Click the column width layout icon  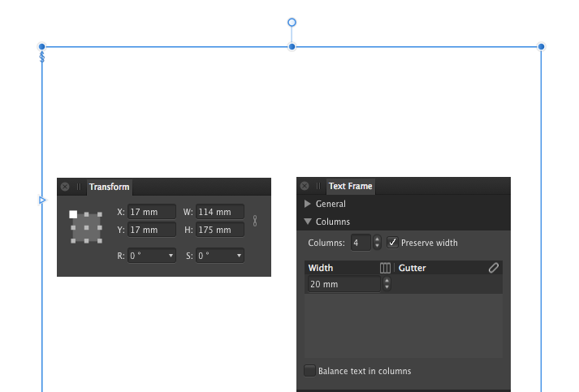coord(385,268)
